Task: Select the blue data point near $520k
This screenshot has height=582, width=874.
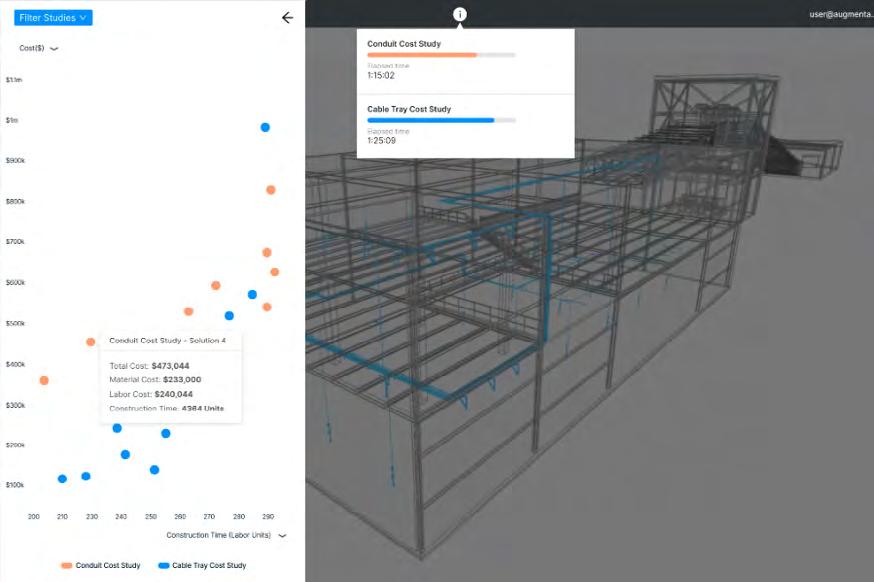Action: tap(229, 316)
